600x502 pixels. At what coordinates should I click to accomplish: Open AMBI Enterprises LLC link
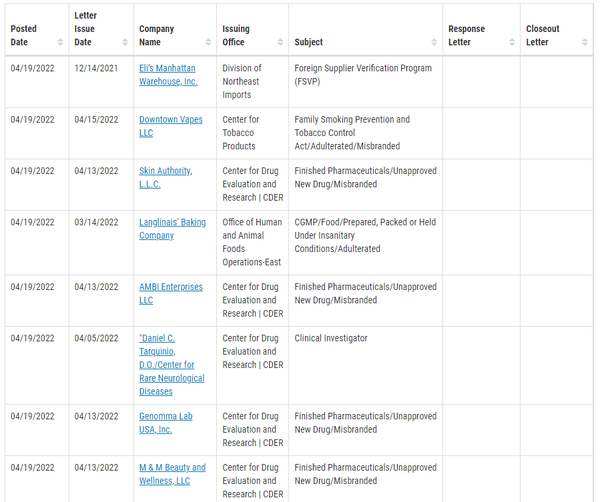171,293
